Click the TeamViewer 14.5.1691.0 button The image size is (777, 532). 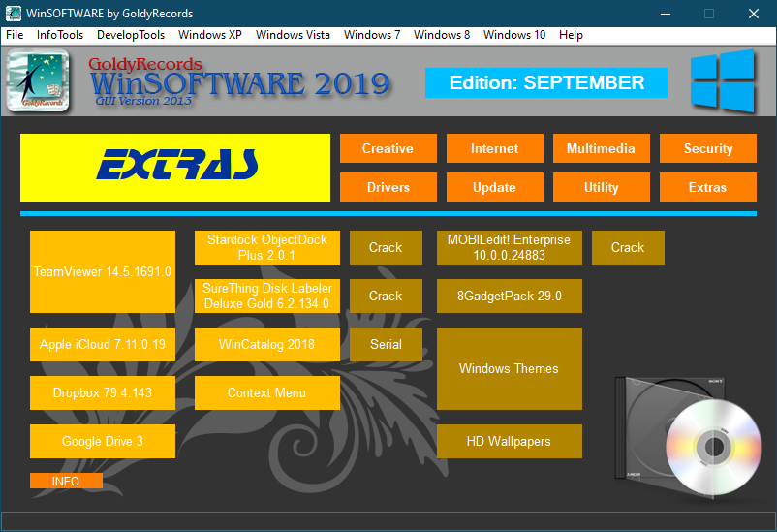click(x=103, y=271)
